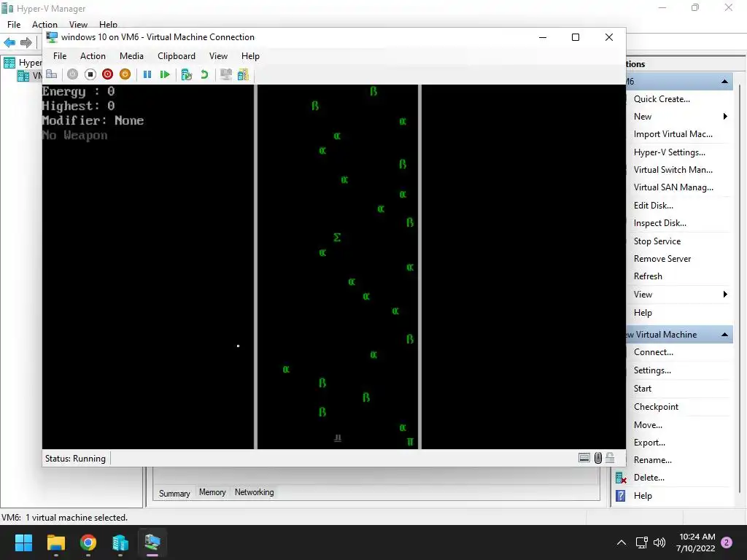Expand the New submenu arrow

click(x=725, y=117)
